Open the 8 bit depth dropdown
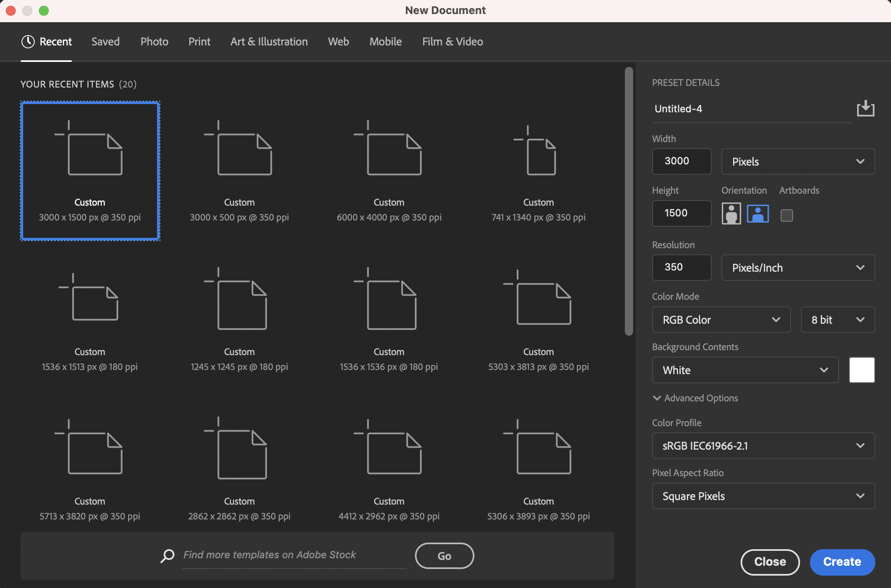Screen dimensions: 891x588 (x=837, y=320)
